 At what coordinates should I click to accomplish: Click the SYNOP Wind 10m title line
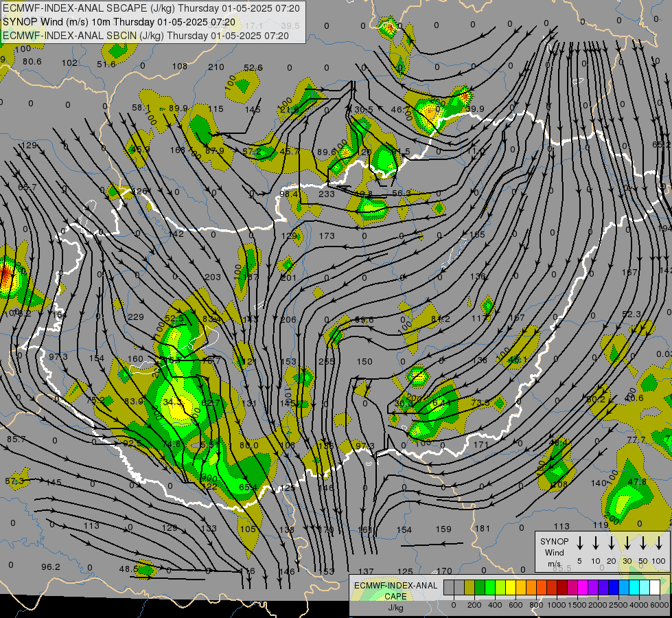119,22
